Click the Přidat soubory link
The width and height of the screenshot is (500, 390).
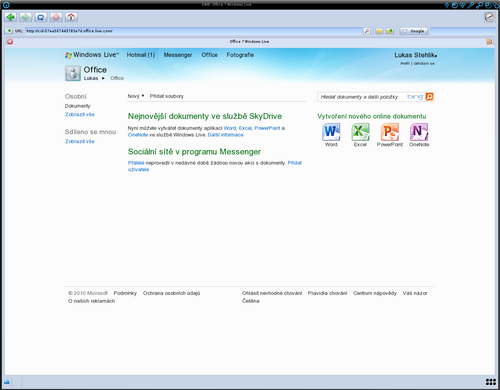167,96
